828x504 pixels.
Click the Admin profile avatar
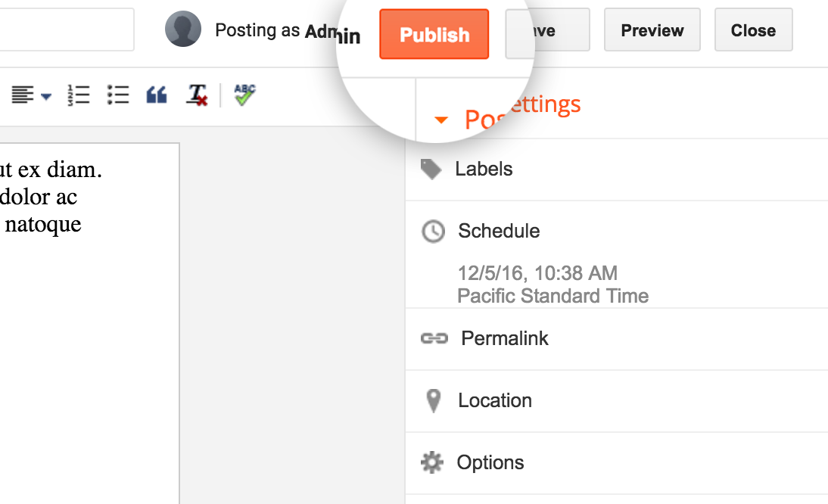click(183, 29)
